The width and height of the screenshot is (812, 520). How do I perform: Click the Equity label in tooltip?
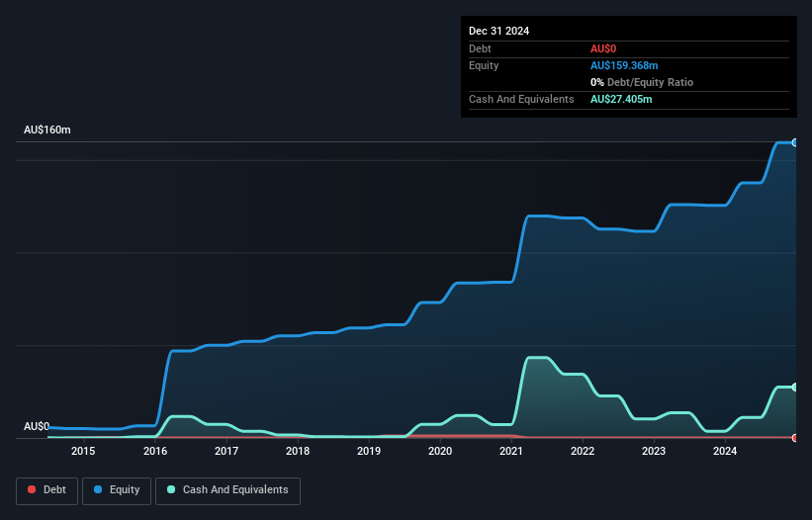(484, 65)
